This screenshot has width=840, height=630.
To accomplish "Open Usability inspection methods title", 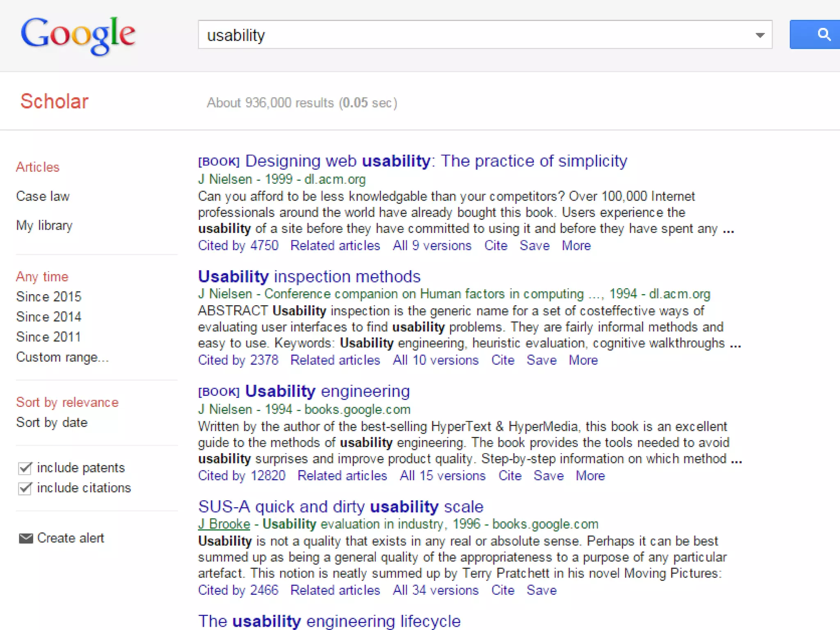I will point(309,276).
